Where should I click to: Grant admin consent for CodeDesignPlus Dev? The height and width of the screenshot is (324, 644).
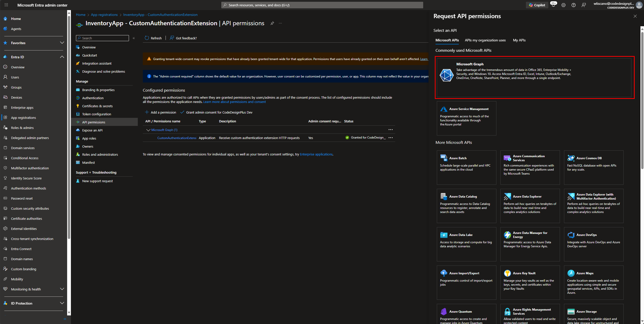point(216,112)
